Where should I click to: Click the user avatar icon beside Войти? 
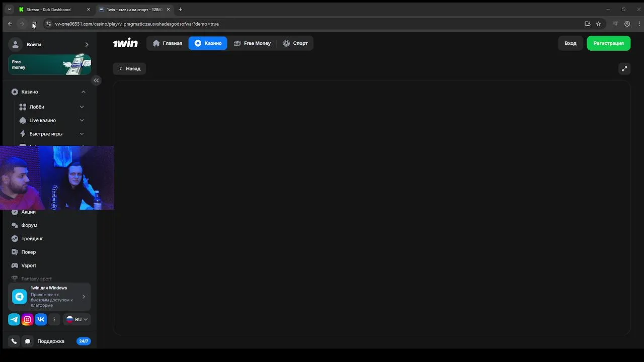[x=16, y=44]
